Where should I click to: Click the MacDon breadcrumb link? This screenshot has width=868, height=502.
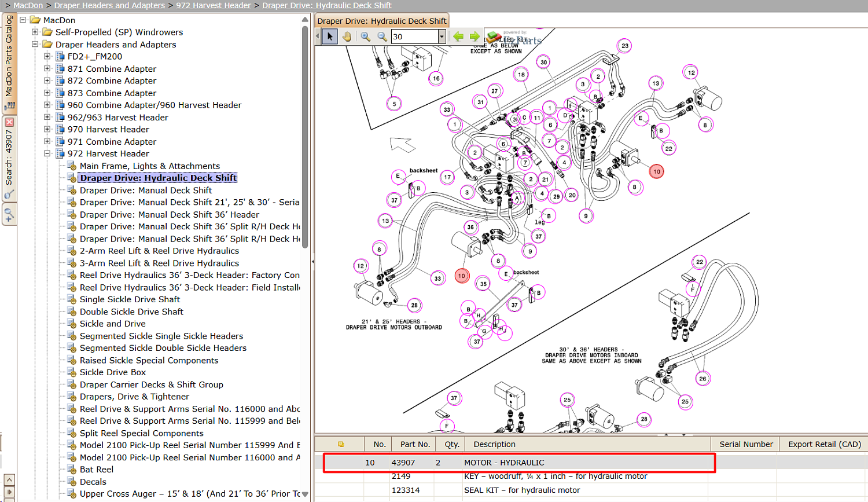(28, 5)
